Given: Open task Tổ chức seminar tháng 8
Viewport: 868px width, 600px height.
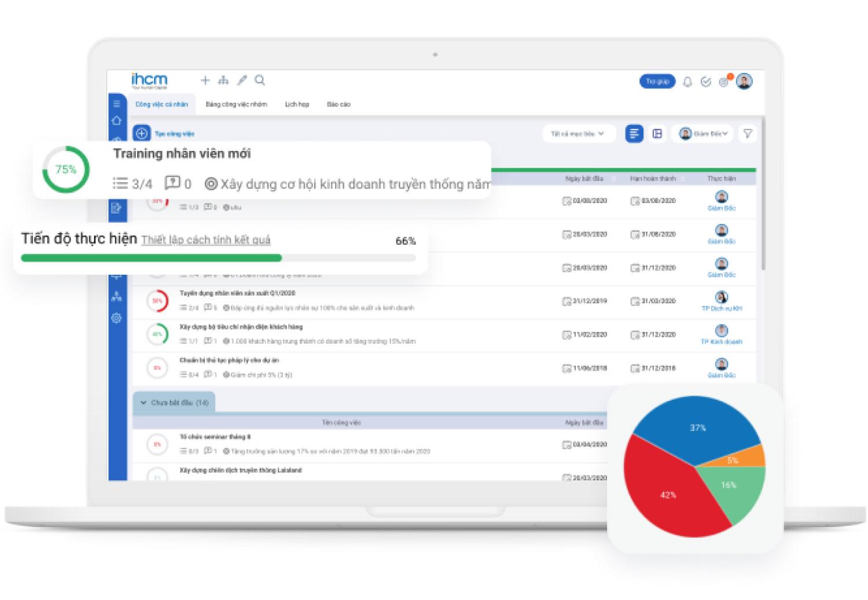Looking at the screenshot, I should [215, 437].
